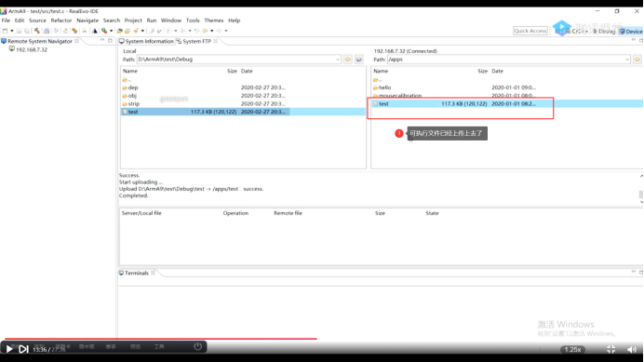Open the New file dropdown arrow
This screenshot has height=362, width=644.
point(12,31)
